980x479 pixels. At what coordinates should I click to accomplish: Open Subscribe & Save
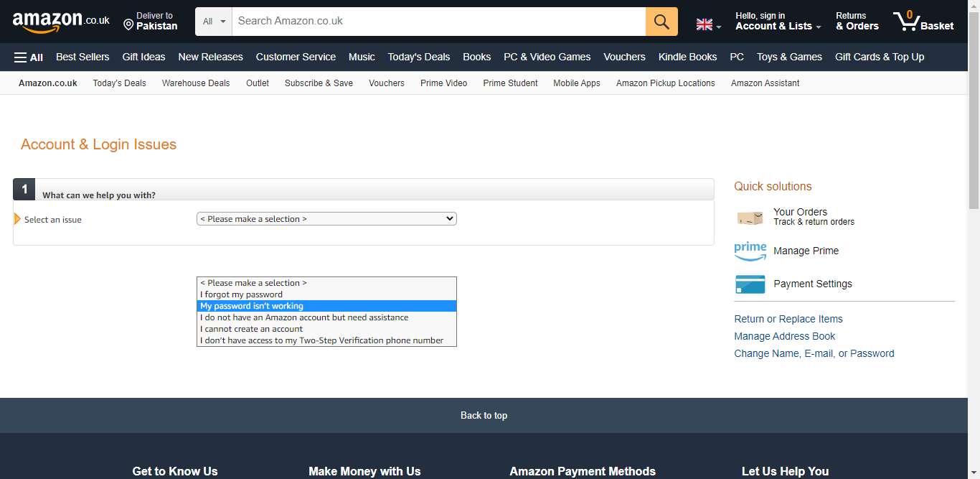(319, 83)
